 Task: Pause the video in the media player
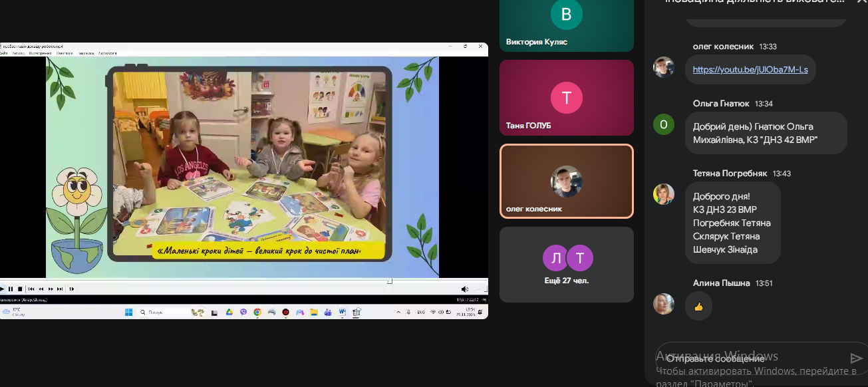pyautogui.click(x=11, y=289)
